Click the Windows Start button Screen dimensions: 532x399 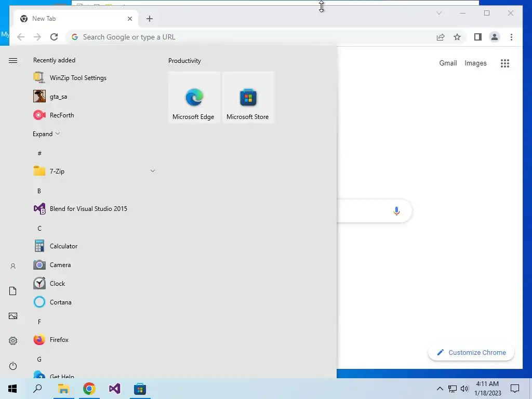click(x=12, y=389)
